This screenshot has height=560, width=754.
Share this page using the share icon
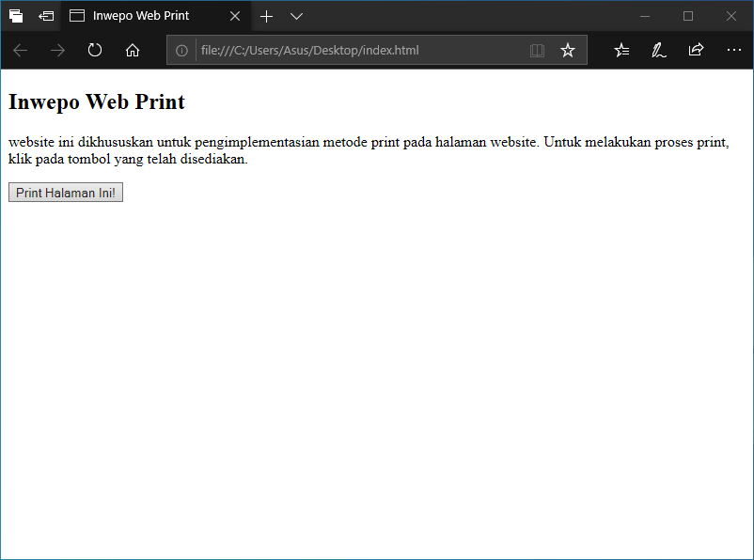696,51
